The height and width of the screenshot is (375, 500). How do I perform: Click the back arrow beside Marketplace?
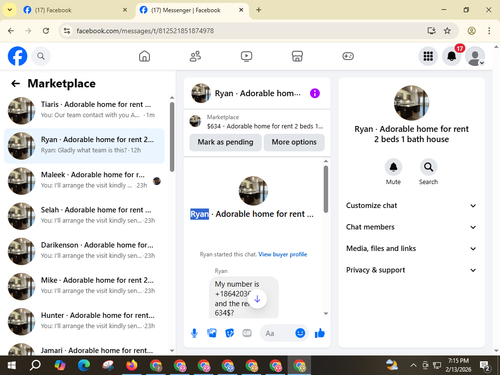pyautogui.click(x=15, y=83)
